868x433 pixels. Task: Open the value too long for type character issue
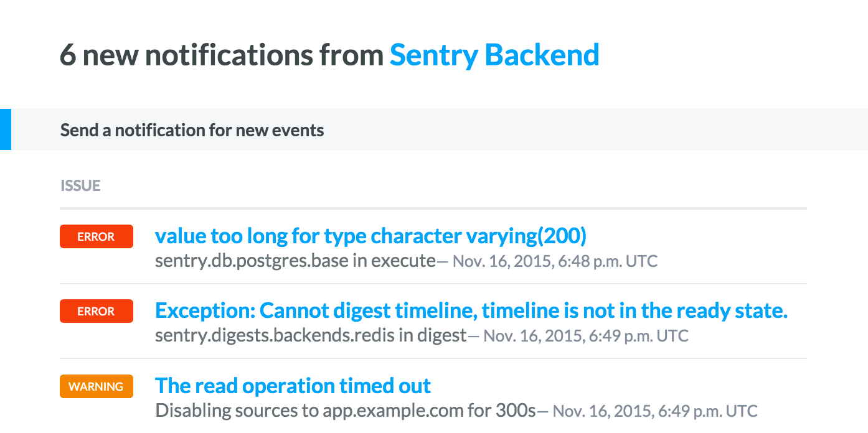370,236
